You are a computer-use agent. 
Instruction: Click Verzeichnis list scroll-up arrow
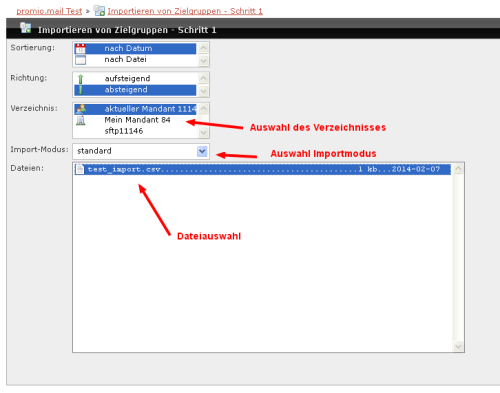(x=203, y=109)
